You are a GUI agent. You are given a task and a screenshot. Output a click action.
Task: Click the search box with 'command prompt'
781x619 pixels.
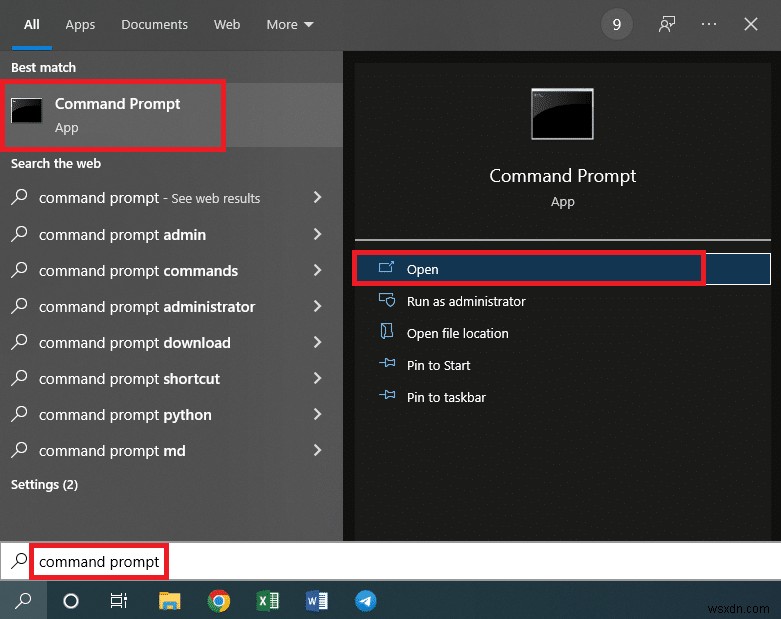[x=99, y=562]
